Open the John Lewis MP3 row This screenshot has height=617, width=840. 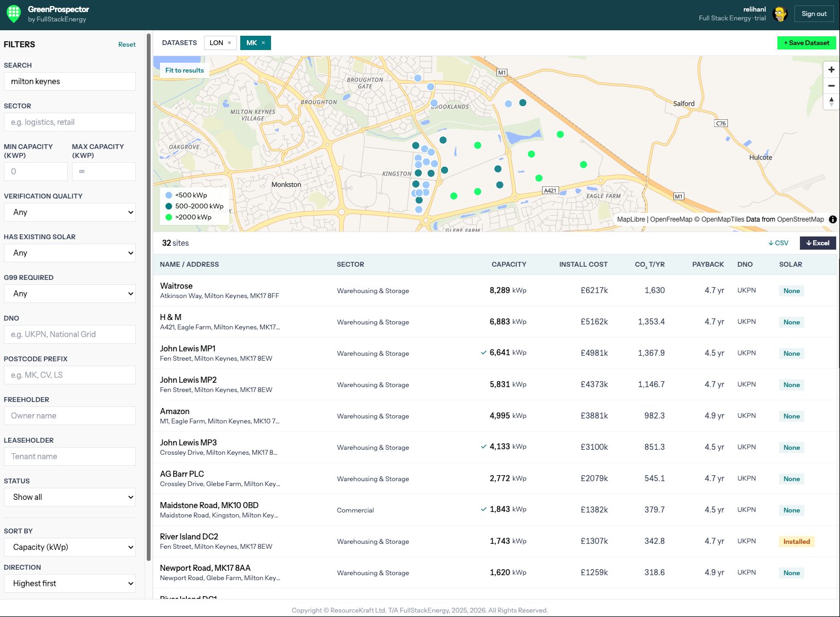click(x=495, y=447)
